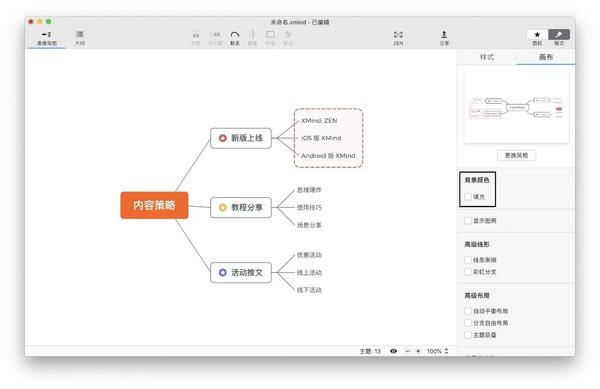Enable 彩虹分支 rainbow branches checkbox
The height and width of the screenshot is (389, 600).
(468, 272)
